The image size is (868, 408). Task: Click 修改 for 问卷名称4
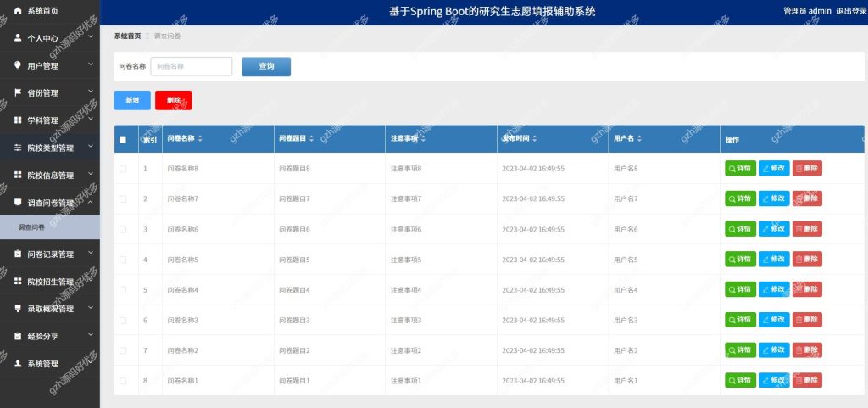774,289
